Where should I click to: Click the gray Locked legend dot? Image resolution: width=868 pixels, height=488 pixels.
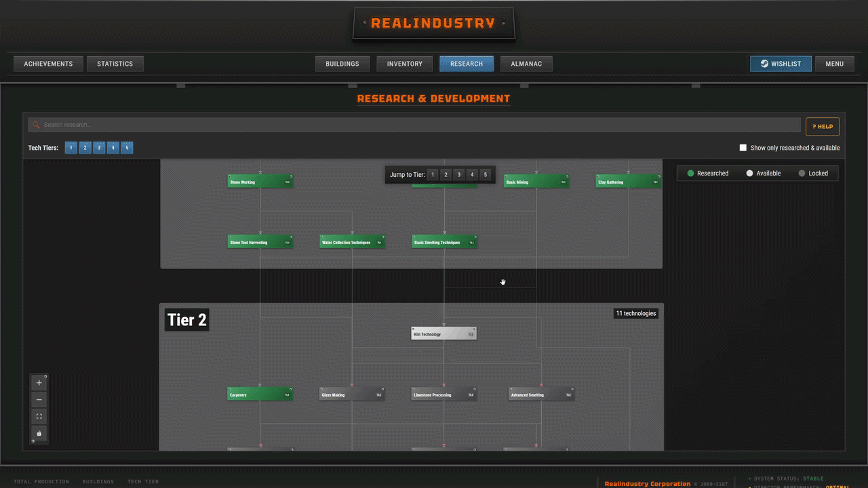pos(802,174)
